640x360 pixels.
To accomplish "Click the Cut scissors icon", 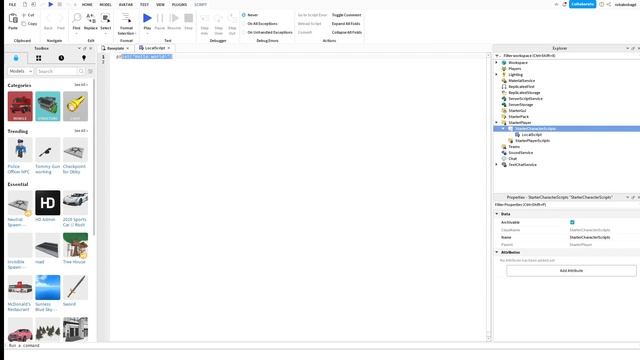I will click(x=24, y=15).
